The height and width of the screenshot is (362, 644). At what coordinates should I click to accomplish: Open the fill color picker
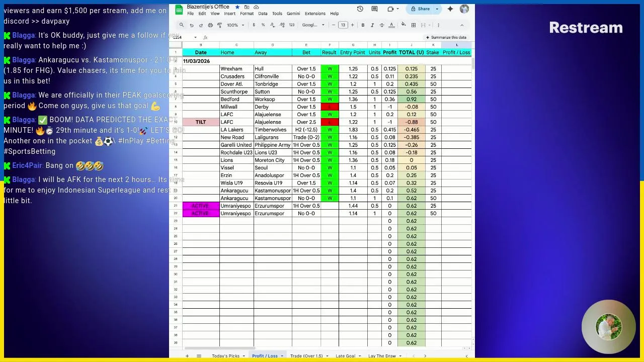click(404, 25)
